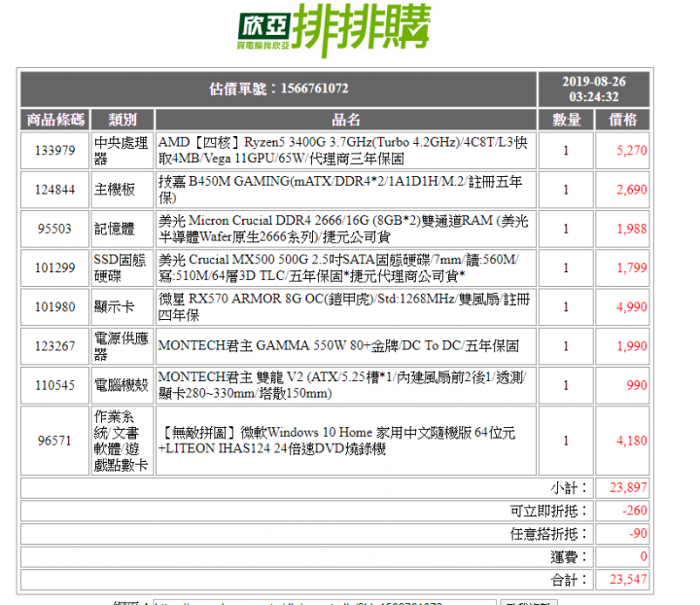Image resolution: width=700 pixels, height=605 pixels.
Task: Click the 類別 column header
Action: 122,120
